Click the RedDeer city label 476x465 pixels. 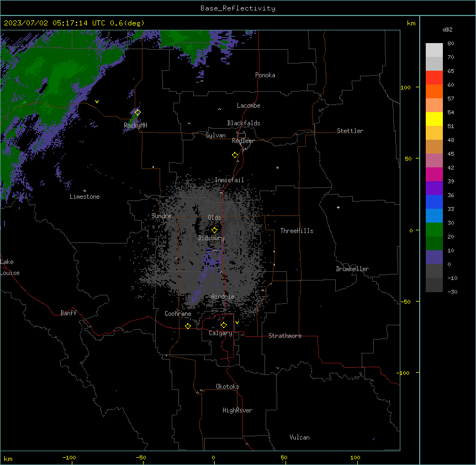coord(243,141)
